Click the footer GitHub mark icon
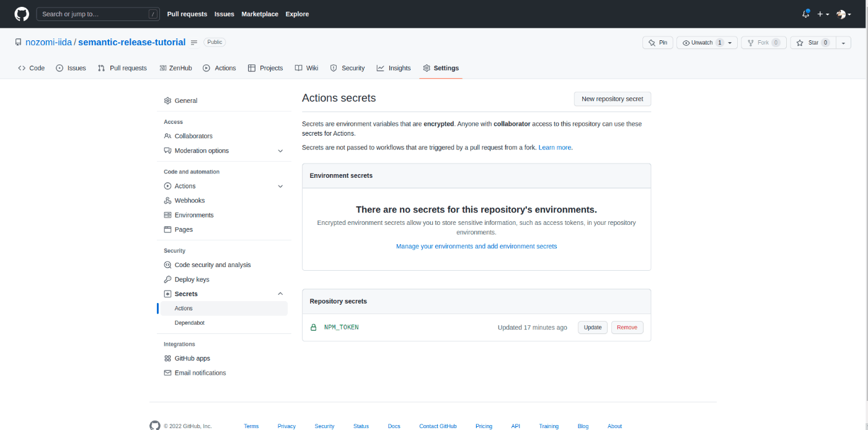The height and width of the screenshot is (430, 868). pyautogui.click(x=155, y=426)
